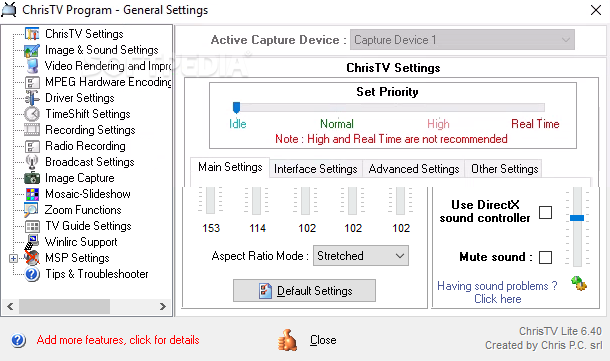Switch to the Interface Settings tab
610x361 pixels.
316,169
